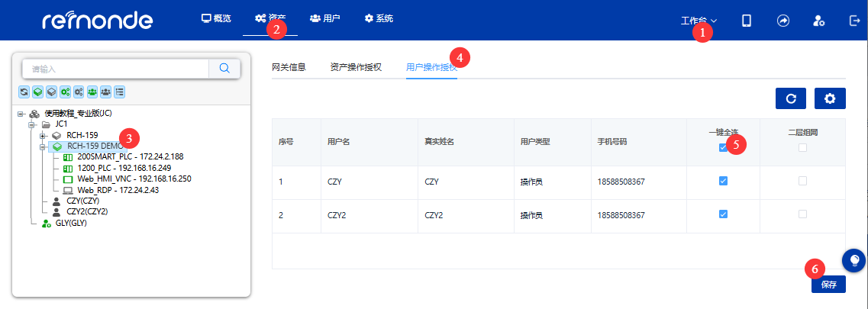The height and width of the screenshot is (309, 868).
Task: Select RCH-159 DEMO in the tree
Action: pyautogui.click(x=95, y=146)
